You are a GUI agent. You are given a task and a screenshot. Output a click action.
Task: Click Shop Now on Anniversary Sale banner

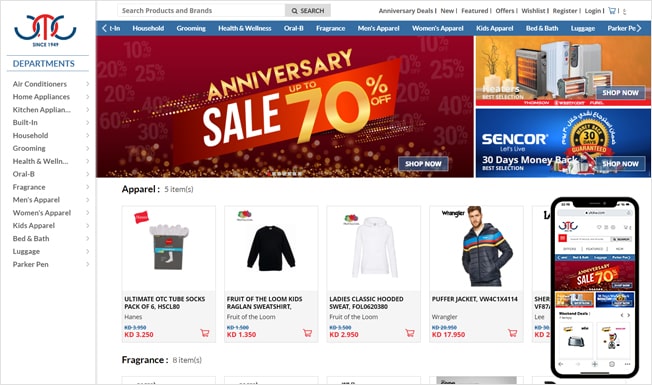pos(423,164)
